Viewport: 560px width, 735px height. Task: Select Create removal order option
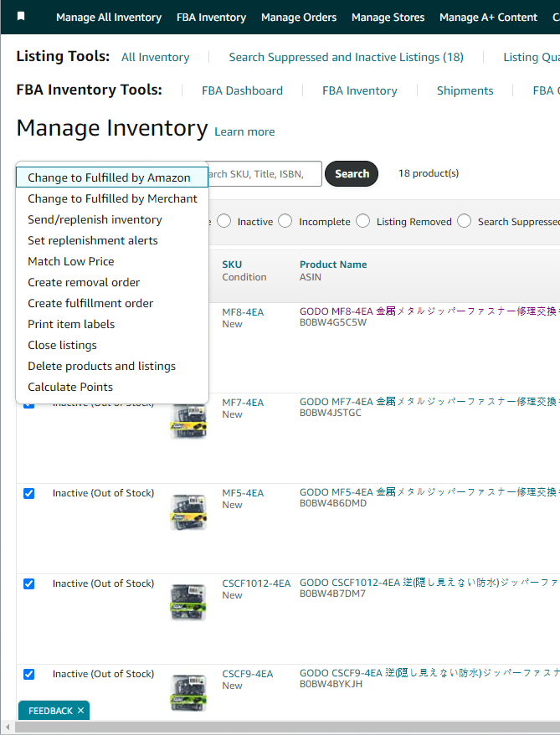[112, 282]
